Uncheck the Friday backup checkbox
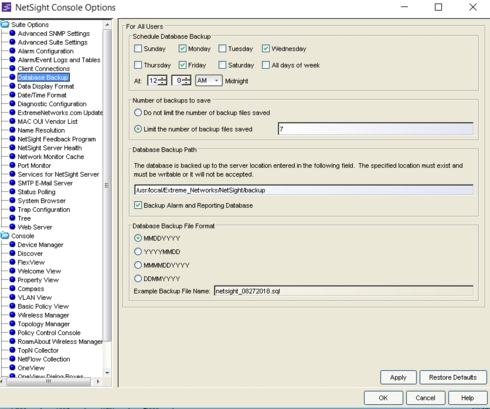490x409 pixels. (182, 65)
